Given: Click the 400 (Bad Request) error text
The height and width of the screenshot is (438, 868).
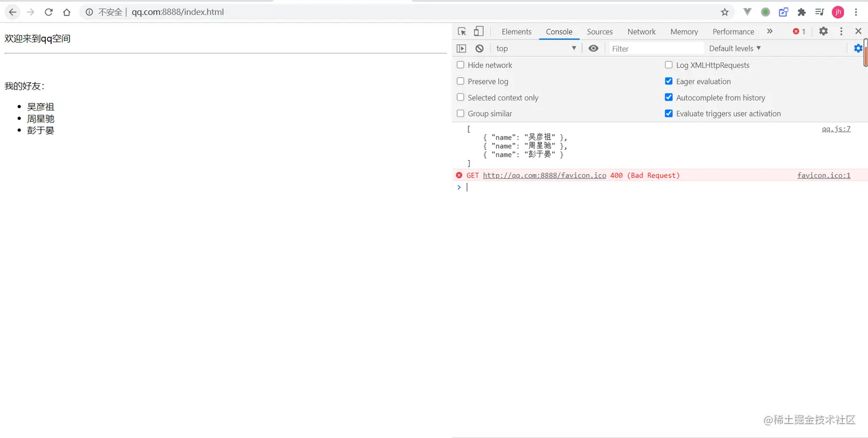Looking at the screenshot, I should tap(645, 175).
